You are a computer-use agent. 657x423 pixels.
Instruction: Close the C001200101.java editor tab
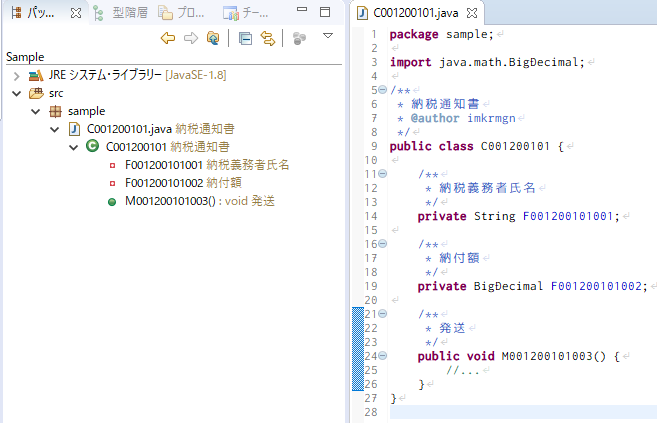pos(472,13)
